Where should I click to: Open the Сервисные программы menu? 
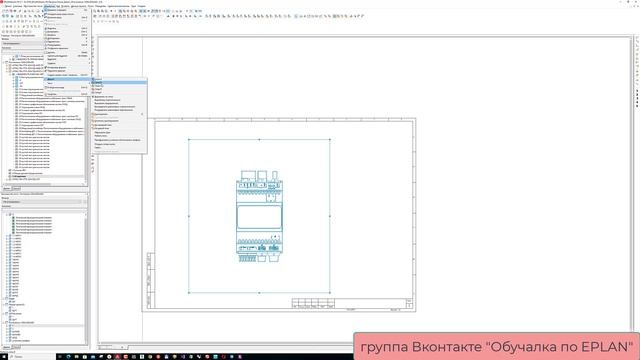click(119, 6)
